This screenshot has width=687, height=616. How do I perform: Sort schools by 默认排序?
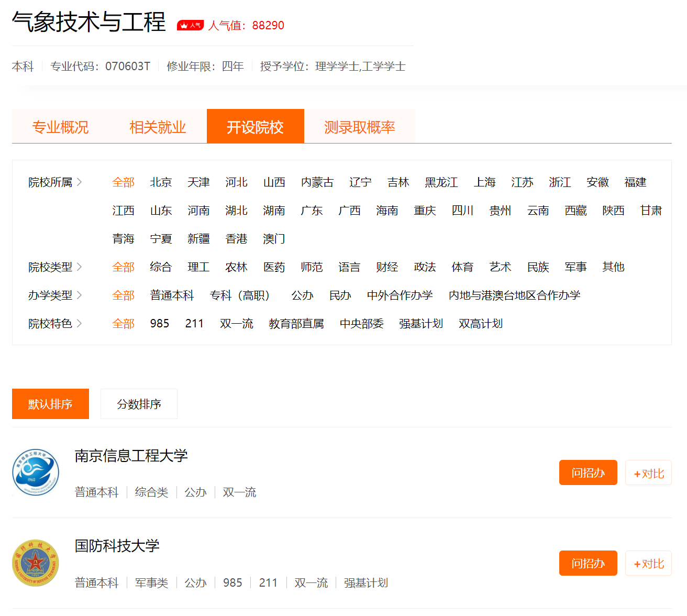[x=50, y=404]
